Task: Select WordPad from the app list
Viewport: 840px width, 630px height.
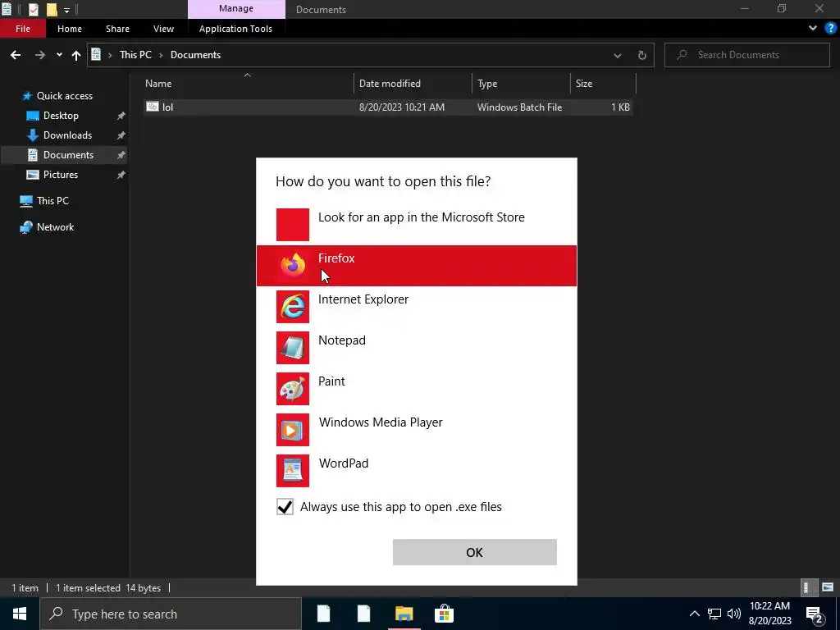Action: (416, 470)
